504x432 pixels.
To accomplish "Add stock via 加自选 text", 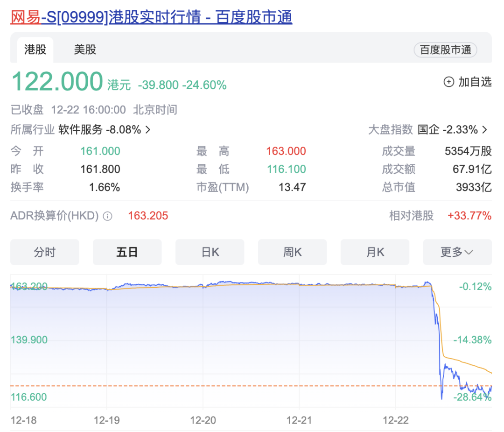I will tap(475, 82).
